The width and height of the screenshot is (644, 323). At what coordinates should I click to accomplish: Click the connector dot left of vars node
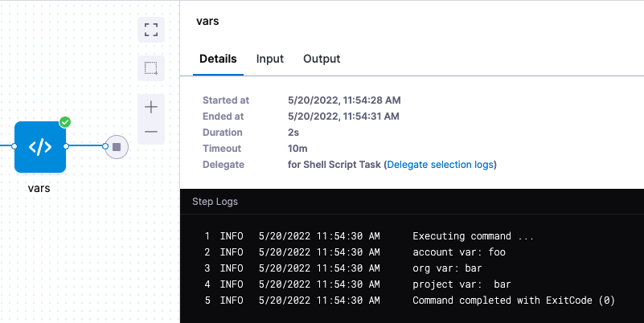point(14,147)
